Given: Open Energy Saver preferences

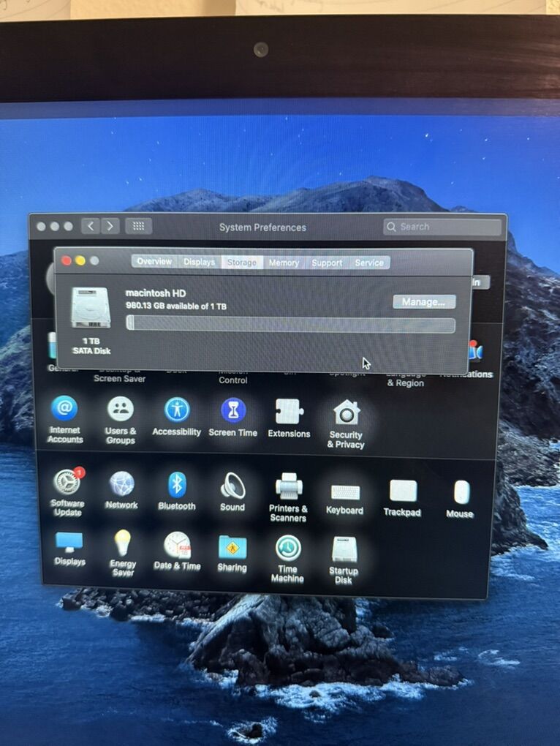Looking at the screenshot, I should tap(123, 543).
